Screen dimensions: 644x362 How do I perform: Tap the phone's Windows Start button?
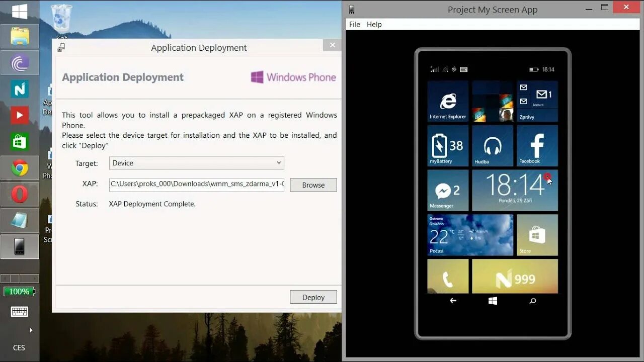pyautogui.click(x=493, y=301)
